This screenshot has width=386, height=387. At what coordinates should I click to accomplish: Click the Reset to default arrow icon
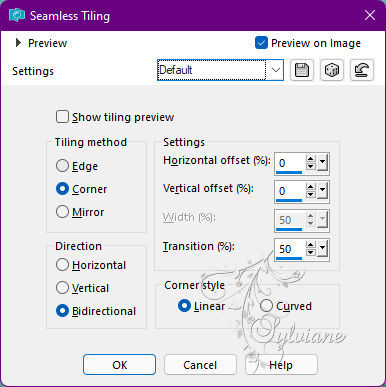tap(362, 70)
